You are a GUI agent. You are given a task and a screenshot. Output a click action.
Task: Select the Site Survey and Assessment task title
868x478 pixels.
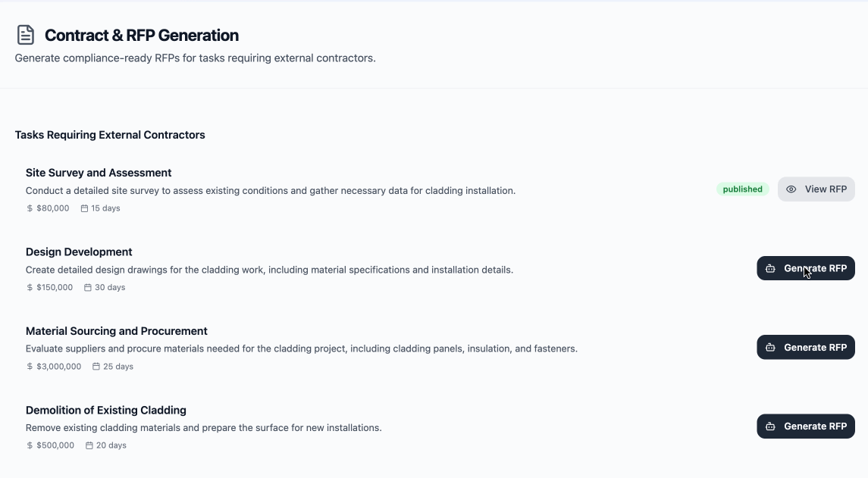[100, 172]
